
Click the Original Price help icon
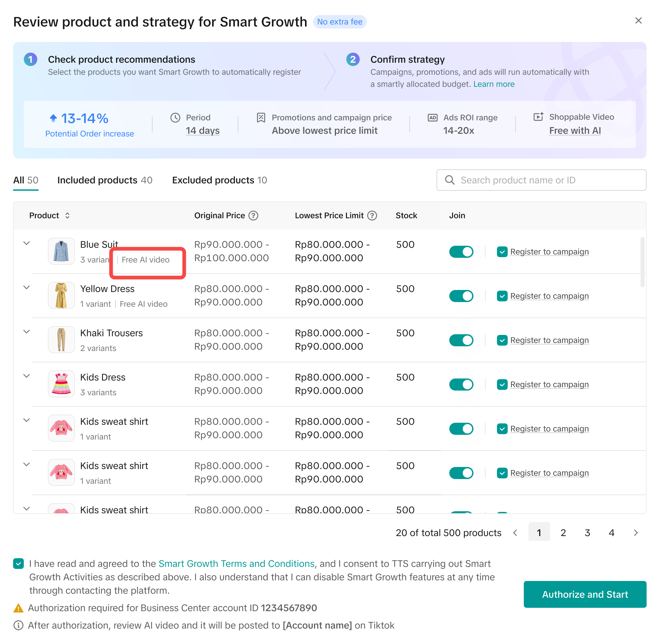click(x=253, y=216)
